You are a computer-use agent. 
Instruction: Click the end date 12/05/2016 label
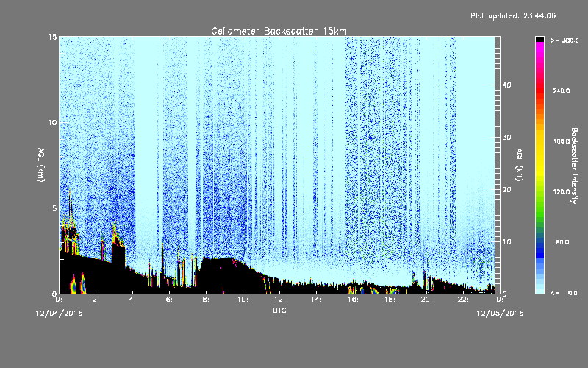pos(500,313)
